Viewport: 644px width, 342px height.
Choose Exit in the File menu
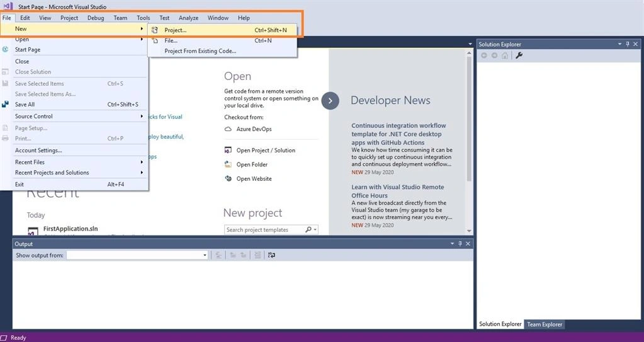tap(74, 184)
